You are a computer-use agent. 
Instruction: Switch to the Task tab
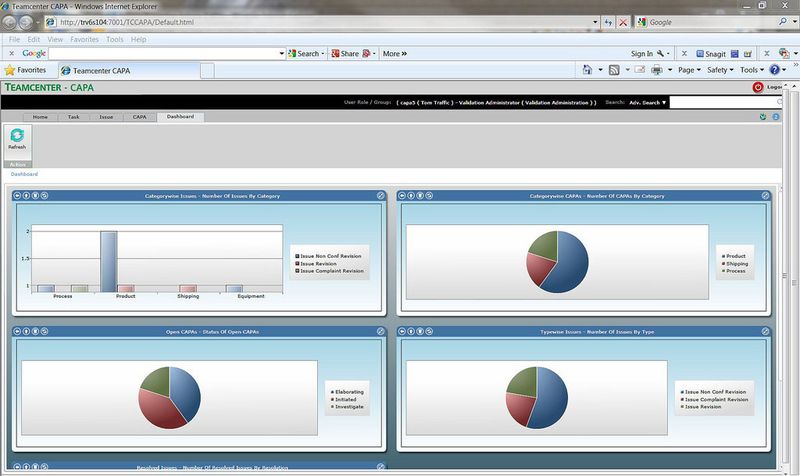coord(73,117)
